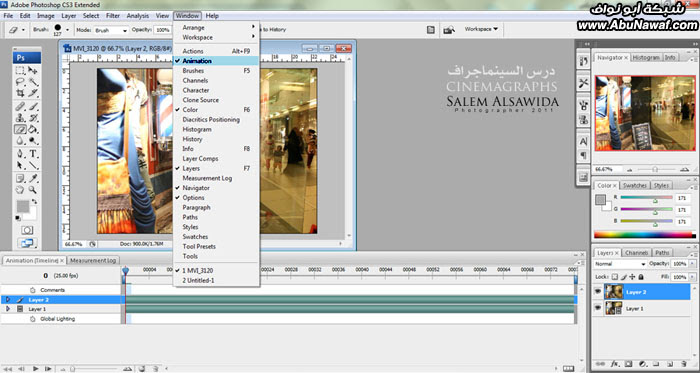The width and height of the screenshot is (700, 373).
Task: Rewind to first frame
Action: [8, 369]
